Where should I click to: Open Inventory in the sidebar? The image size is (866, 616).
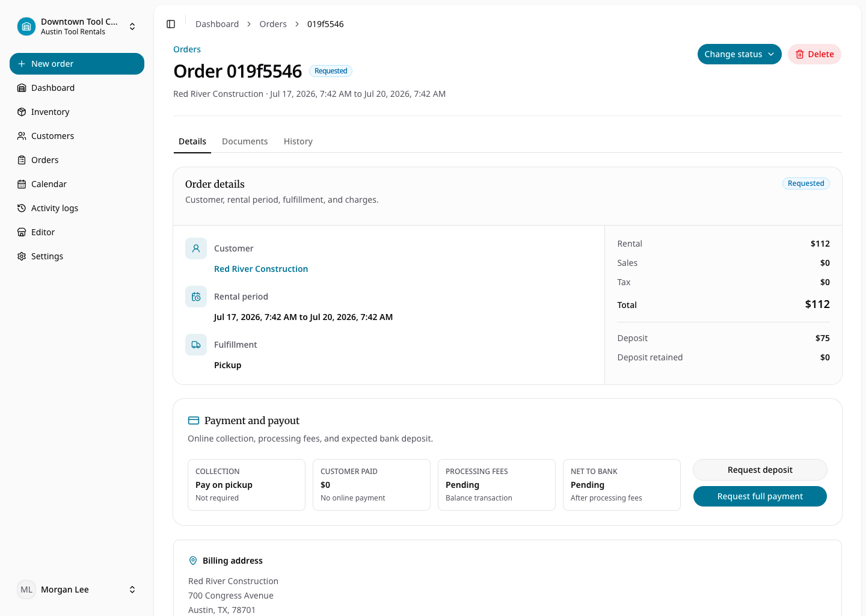coord(77,112)
